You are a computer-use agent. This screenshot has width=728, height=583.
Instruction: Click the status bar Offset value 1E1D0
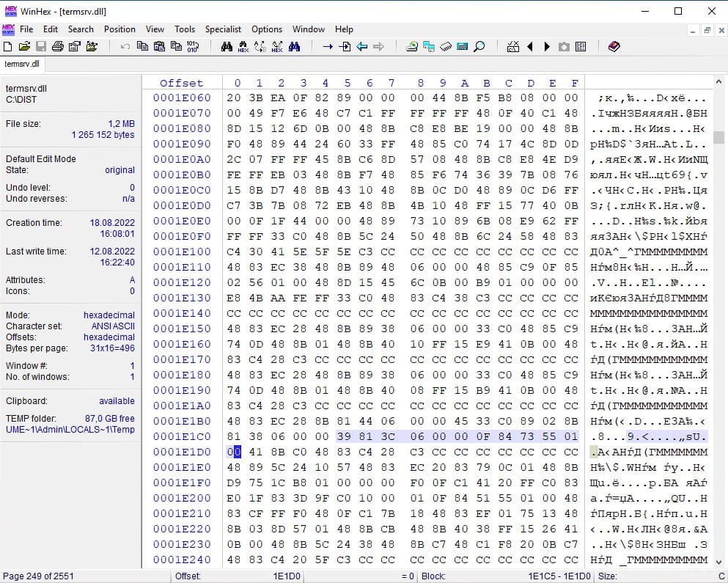click(287, 576)
